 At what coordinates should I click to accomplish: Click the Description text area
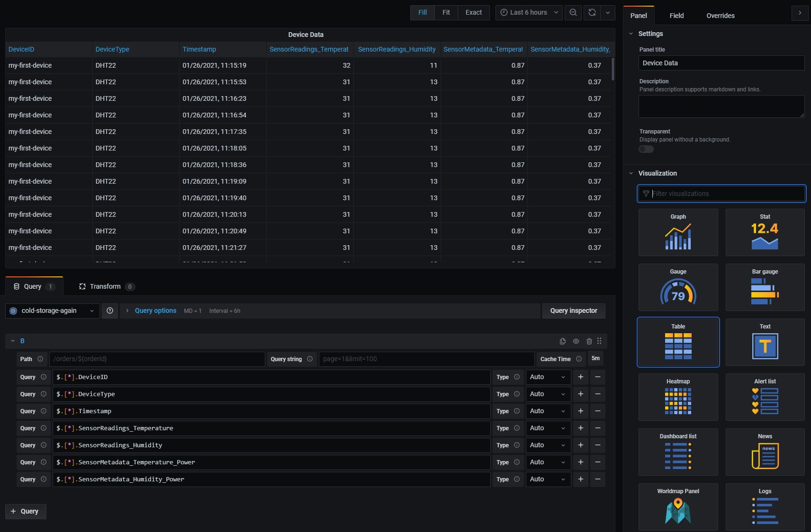721,106
